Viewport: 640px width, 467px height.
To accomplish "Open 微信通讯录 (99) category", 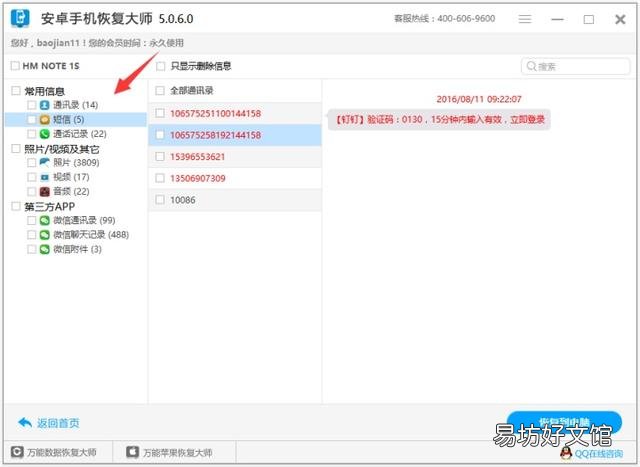I will click(x=84, y=220).
